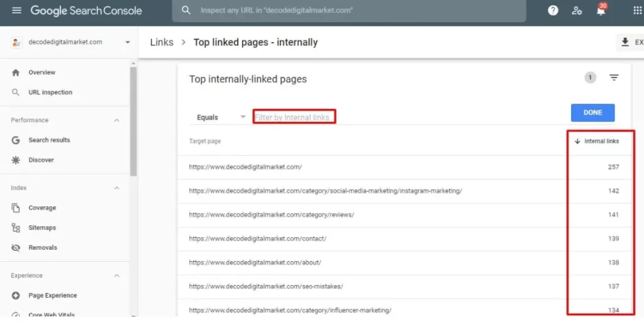644x329 pixels.
Task: Click the Top internally-linked pages heading
Action: 248,79
